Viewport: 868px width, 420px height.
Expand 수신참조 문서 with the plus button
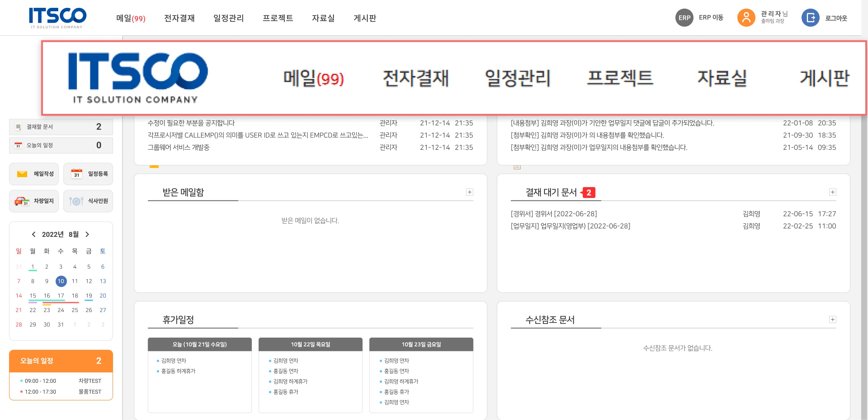tap(832, 319)
